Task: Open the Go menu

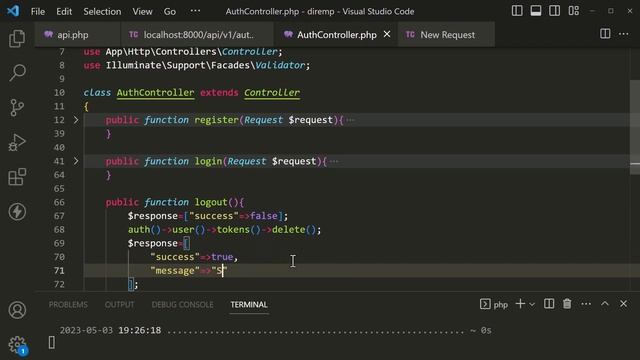Action: click(x=170, y=11)
